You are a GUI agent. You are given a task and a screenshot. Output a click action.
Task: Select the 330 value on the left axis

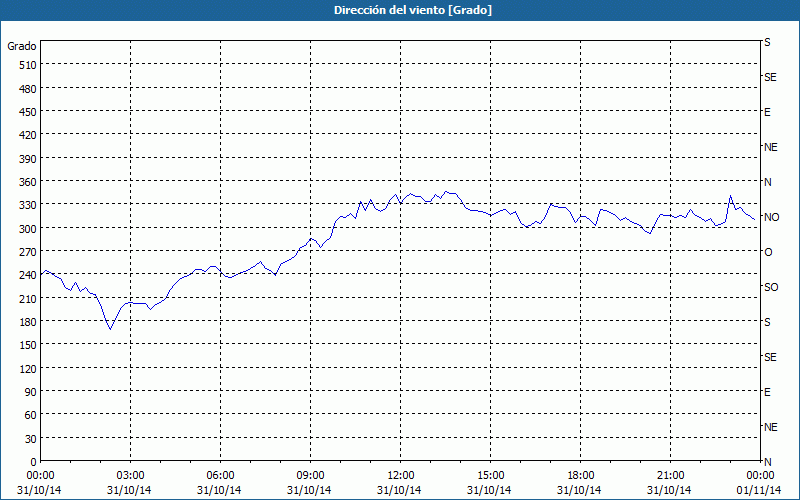(x=28, y=205)
